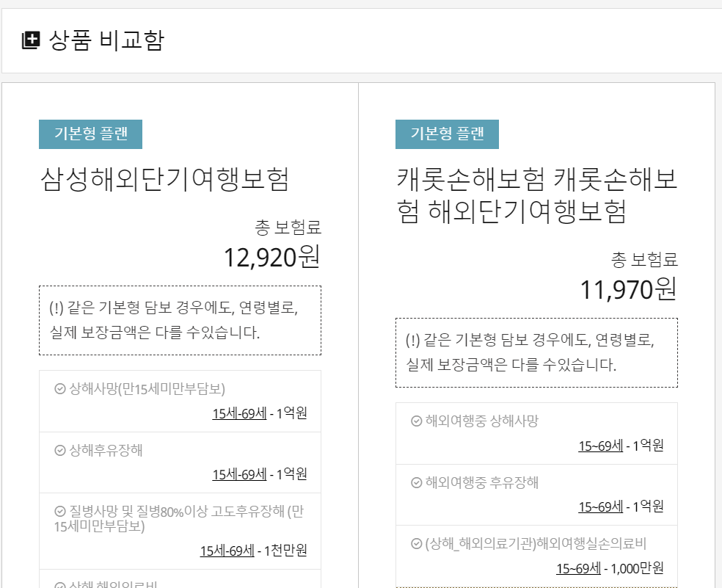This screenshot has height=588, width=722.
Task: Click 상해후유장해 coverage label
Action: 106,450
